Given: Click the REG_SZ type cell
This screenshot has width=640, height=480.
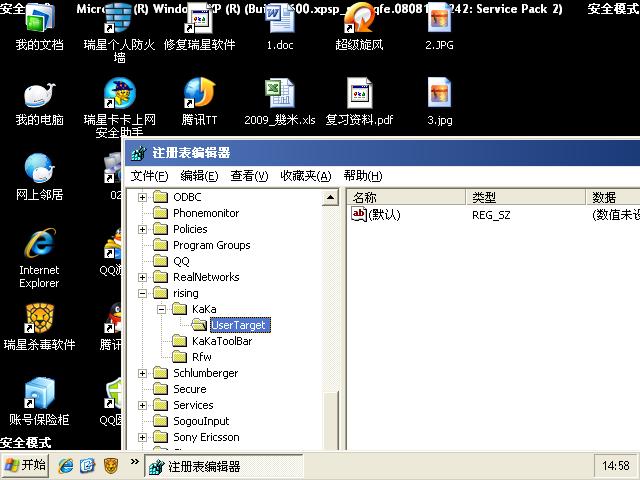Looking at the screenshot, I should click(491, 215).
